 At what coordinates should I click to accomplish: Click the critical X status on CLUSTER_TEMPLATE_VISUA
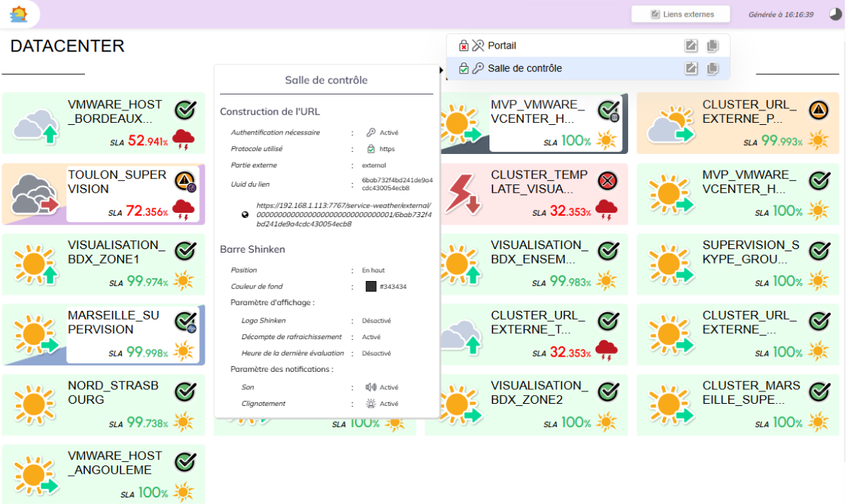point(608,180)
